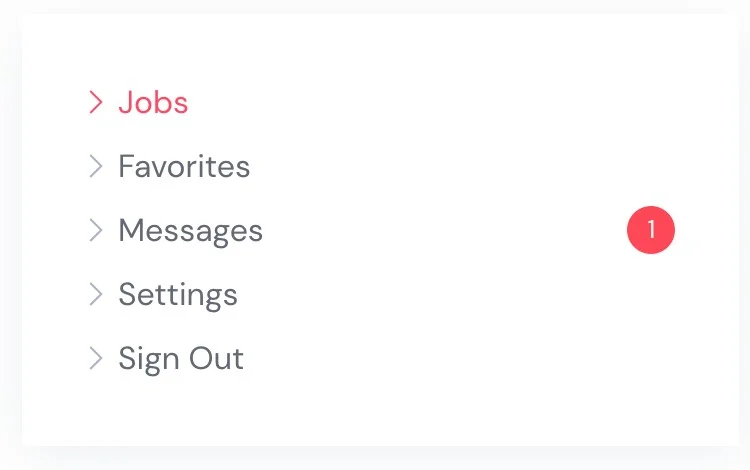This screenshot has width=750, height=470.
Task: Expand the Favorites row arrow
Action: point(96,166)
